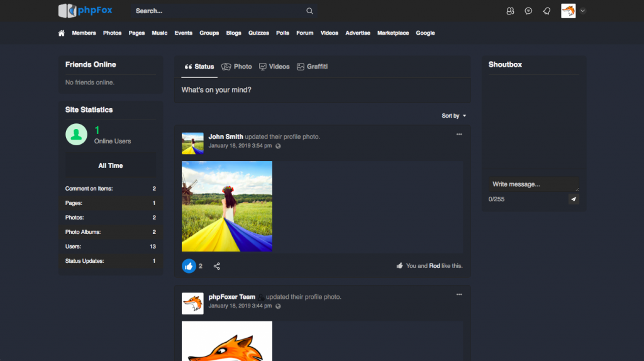Click the phpFox logo
The image size is (644, 361).
(86, 11)
